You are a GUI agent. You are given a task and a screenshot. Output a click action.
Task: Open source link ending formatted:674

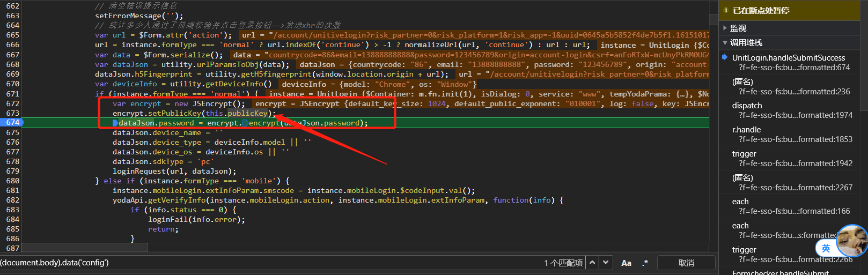pyautogui.click(x=795, y=68)
